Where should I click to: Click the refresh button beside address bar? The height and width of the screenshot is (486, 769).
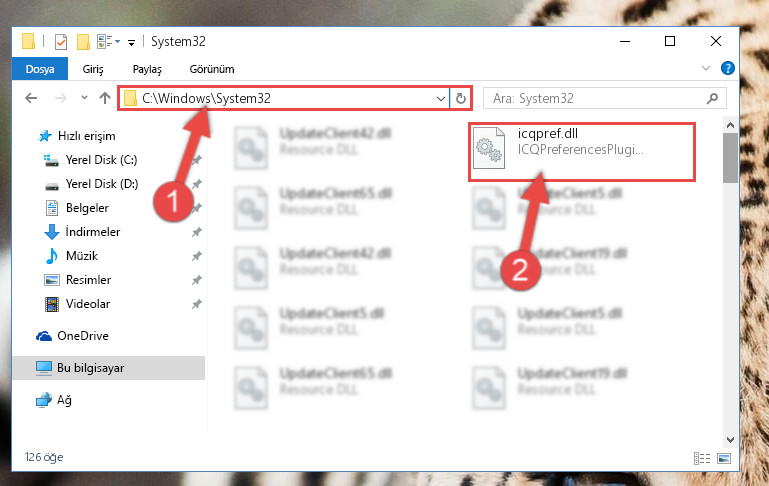(461, 99)
